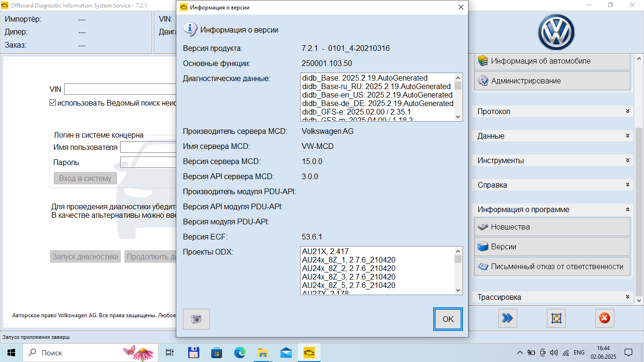Image resolution: width=644 pixels, height=362 pixels.
Task: Click the Новшества icon
Action: pos(482,227)
